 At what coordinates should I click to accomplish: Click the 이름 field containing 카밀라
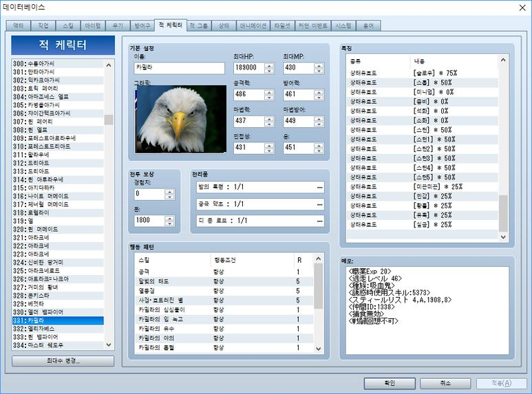[x=179, y=68]
